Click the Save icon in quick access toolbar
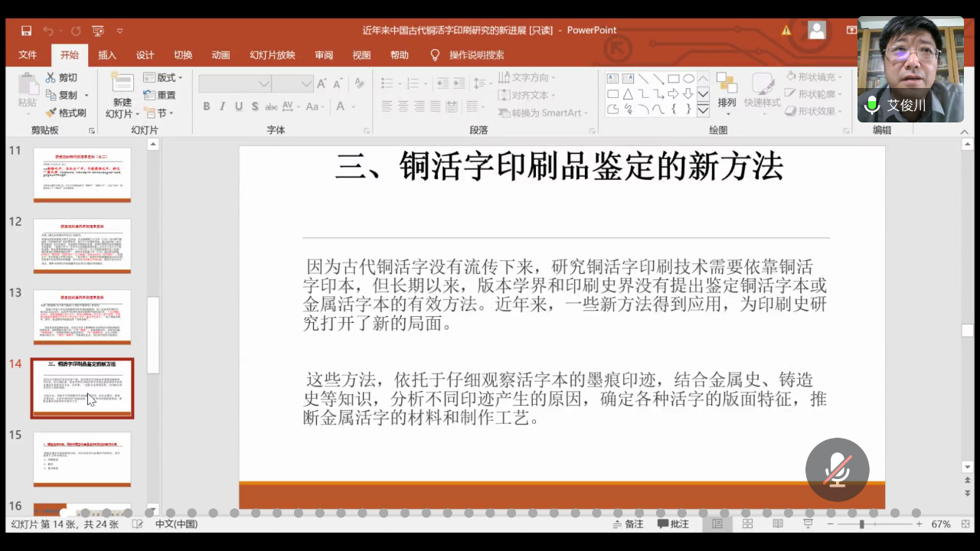Image resolution: width=980 pixels, height=551 pixels. 27,31
